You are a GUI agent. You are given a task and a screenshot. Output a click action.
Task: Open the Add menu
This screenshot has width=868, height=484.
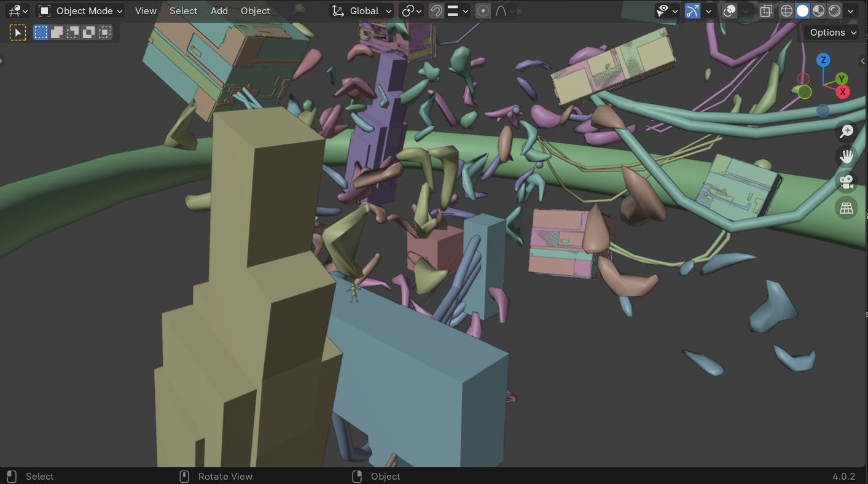[219, 11]
